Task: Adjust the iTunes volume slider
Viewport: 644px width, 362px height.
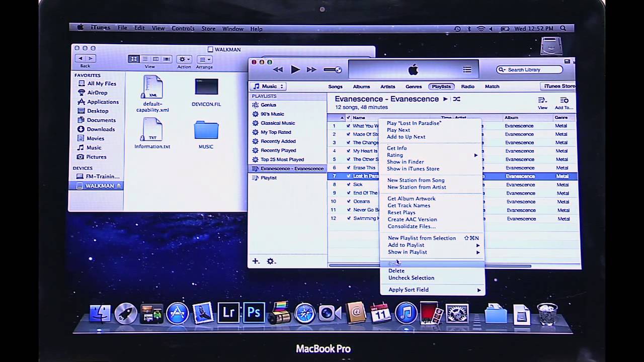Action: click(333, 70)
